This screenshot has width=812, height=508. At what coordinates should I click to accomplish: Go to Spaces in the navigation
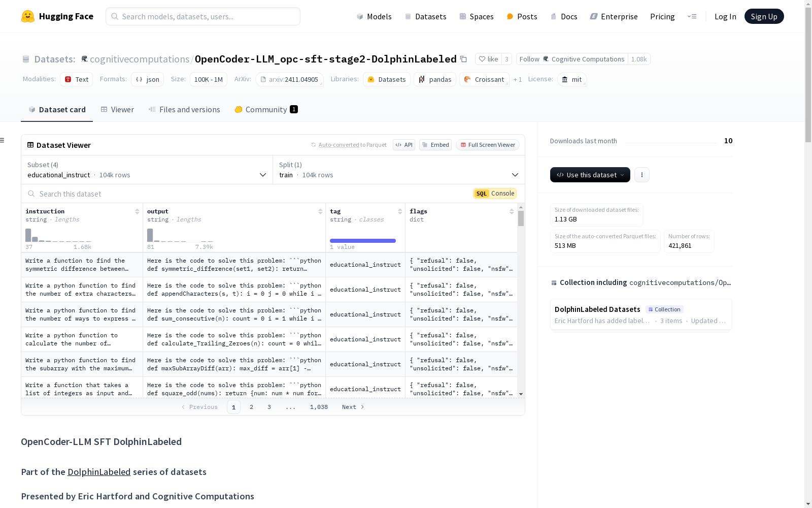476,16
